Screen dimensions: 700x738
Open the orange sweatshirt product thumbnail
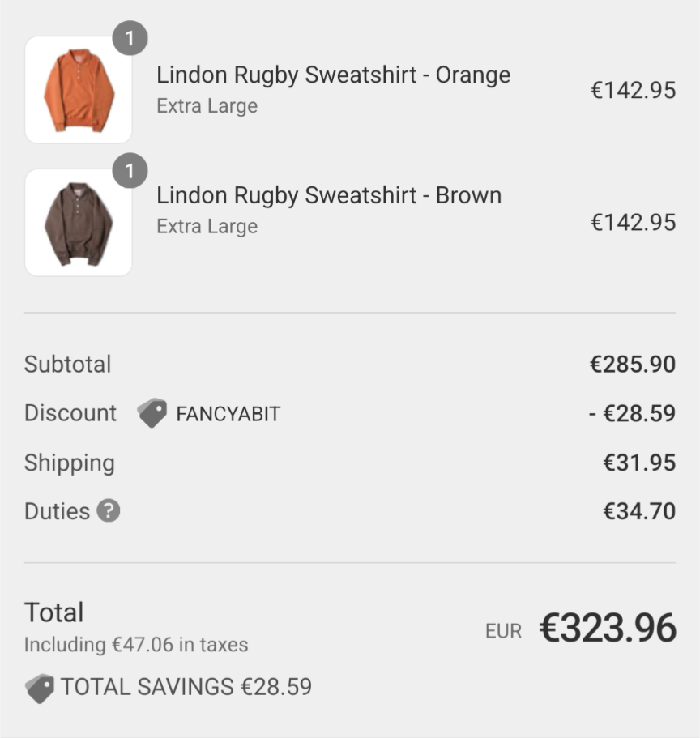tap(78, 90)
